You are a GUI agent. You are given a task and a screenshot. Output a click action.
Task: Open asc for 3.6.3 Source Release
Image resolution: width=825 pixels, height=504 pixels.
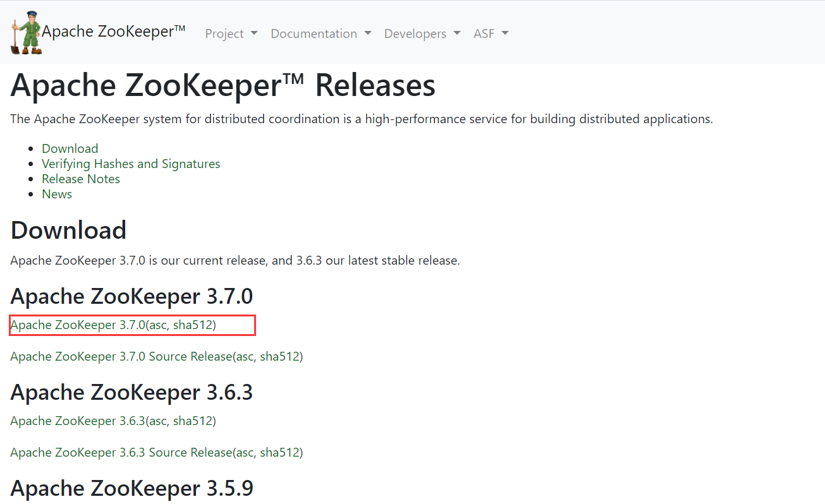[x=245, y=453]
